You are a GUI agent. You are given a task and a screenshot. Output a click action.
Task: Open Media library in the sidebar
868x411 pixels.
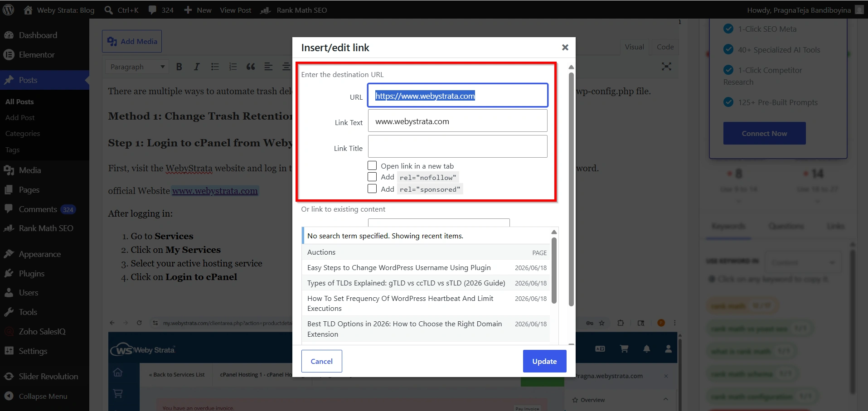[x=30, y=170]
